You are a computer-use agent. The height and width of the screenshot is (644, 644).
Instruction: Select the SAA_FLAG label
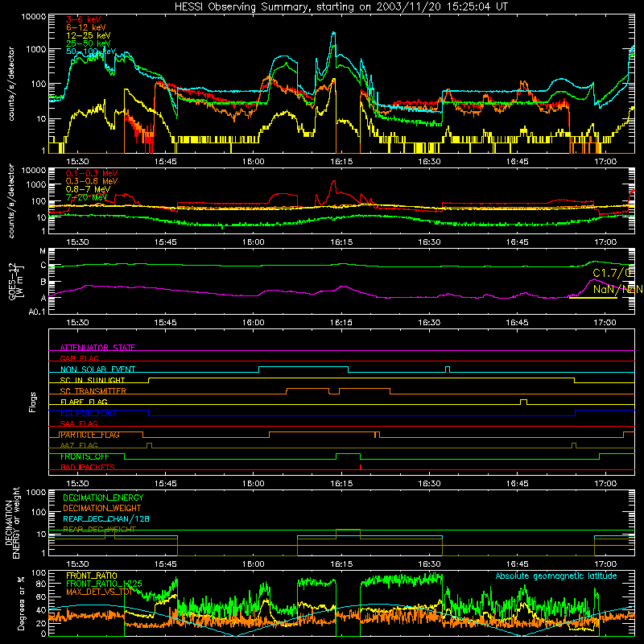point(79,423)
